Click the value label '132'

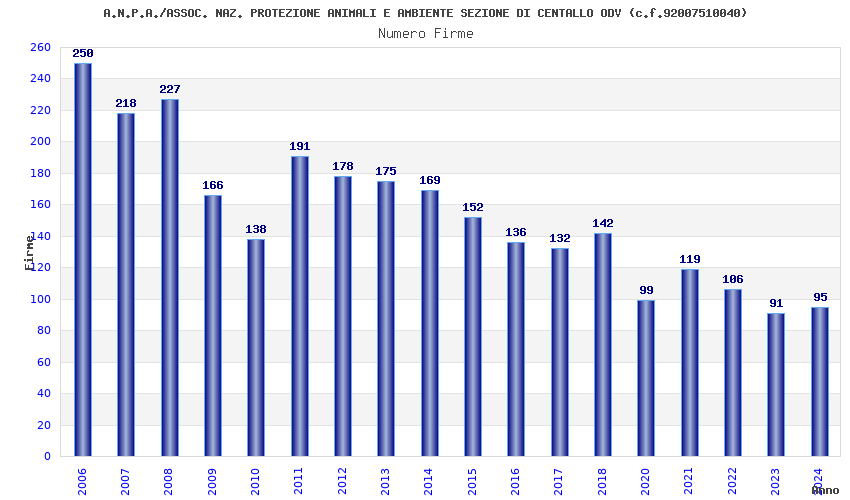click(560, 238)
